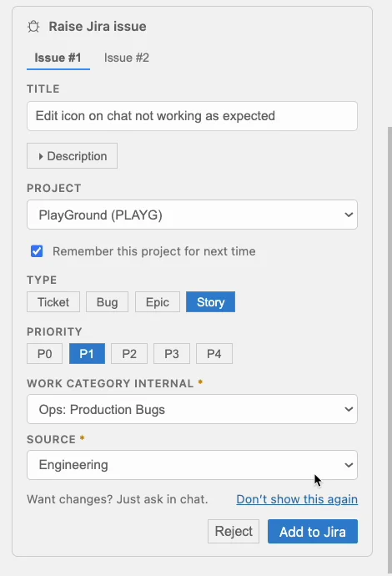Image resolution: width=392 pixels, height=576 pixels.
Task: Click the PROJECT section label
Action: click(54, 188)
